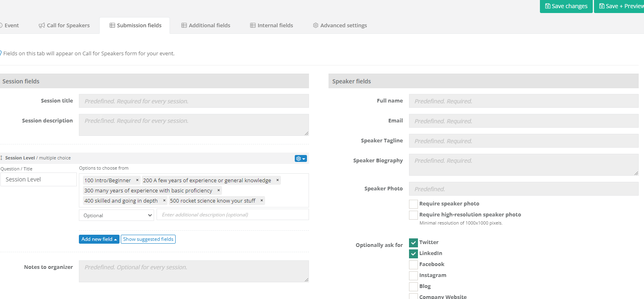Select the Submission fields tab
The image size is (644, 299).
click(x=135, y=25)
